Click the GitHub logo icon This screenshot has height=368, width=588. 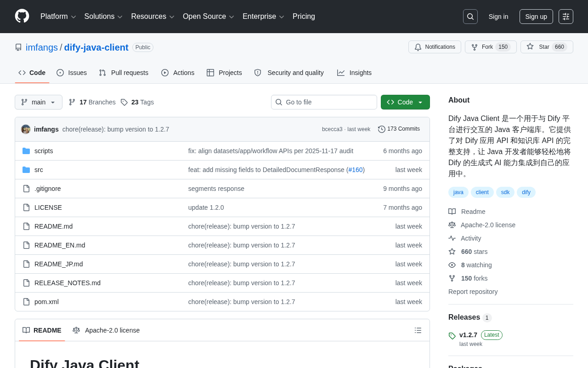pos(22,16)
